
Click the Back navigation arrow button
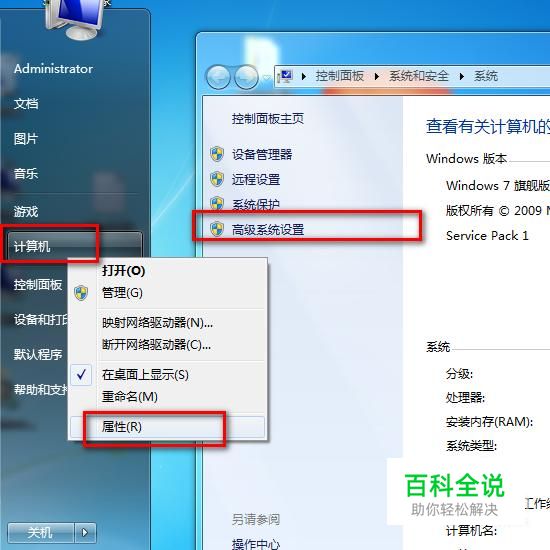pos(218,77)
